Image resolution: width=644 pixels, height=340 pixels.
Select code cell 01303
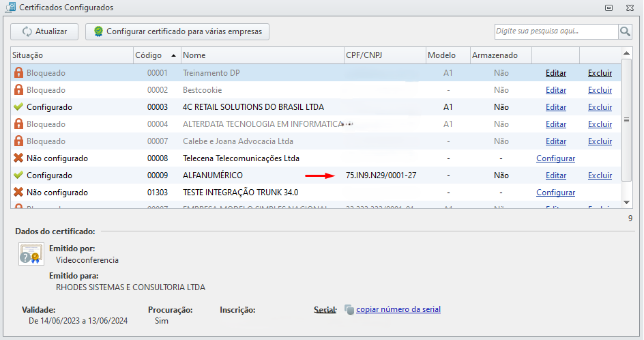click(x=158, y=193)
